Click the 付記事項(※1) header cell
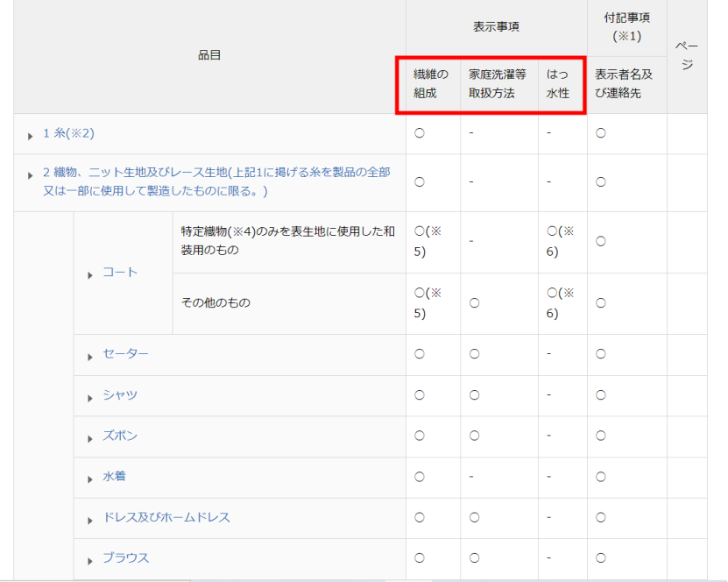Viewport: 728px width, 582px height. [x=626, y=27]
